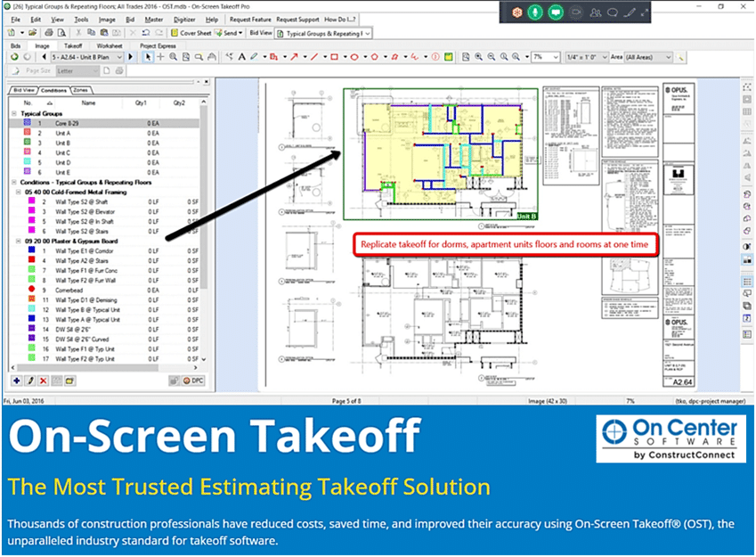Mute the microphone in meeting toolbar
The height and width of the screenshot is (557, 756).
(536, 12)
